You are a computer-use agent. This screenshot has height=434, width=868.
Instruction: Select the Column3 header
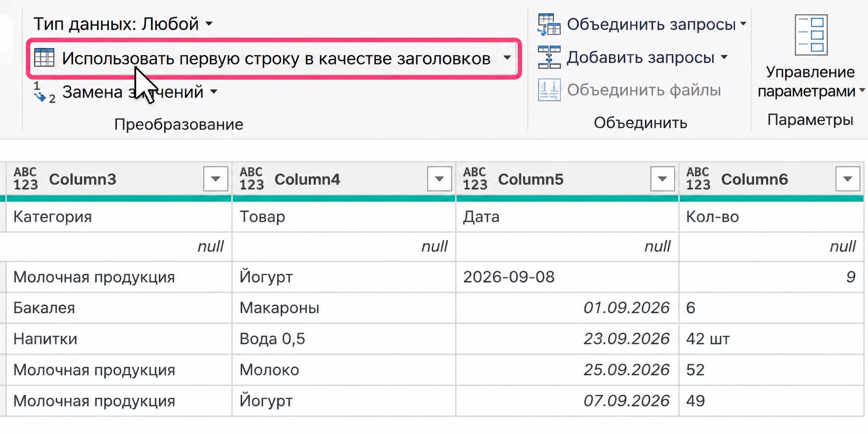coord(83,180)
